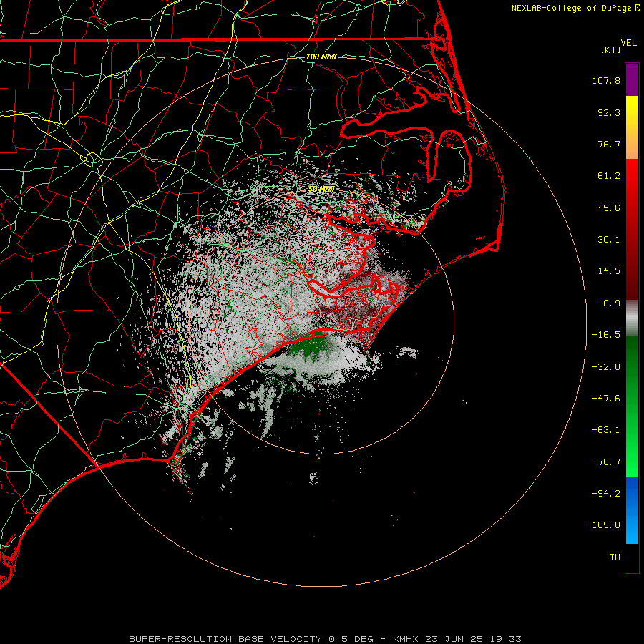Click the [KT] units label
This screenshot has width=644, height=644.
(x=611, y=49)
